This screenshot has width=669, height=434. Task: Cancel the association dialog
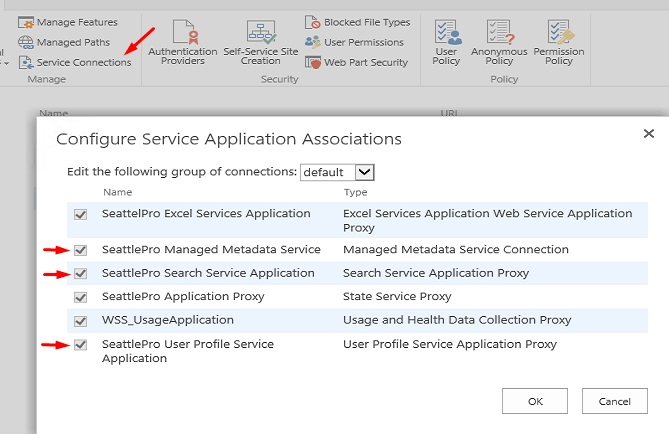pyautogui.click(x=615, y=401)
